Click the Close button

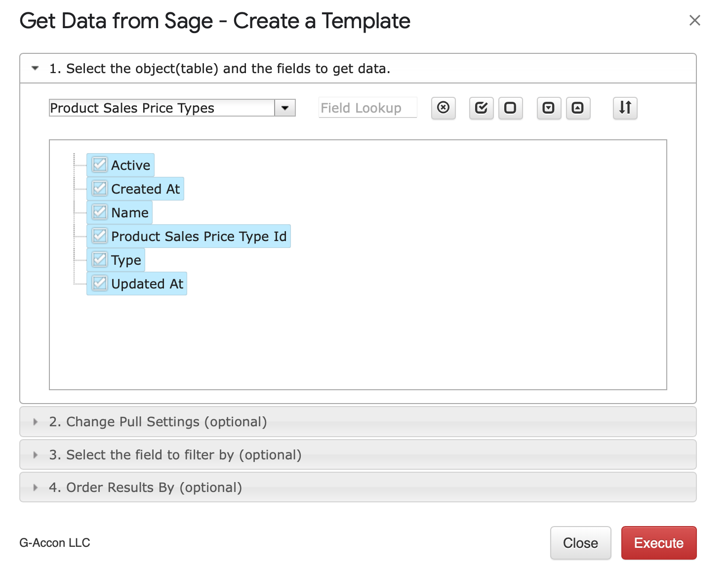point(581,543)
